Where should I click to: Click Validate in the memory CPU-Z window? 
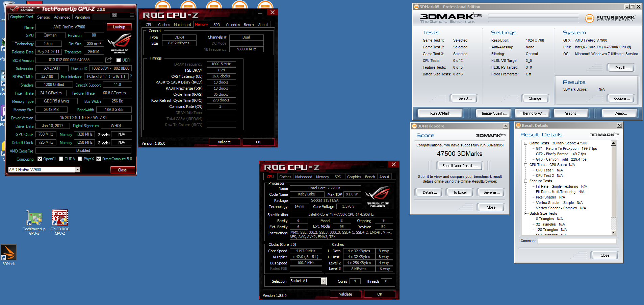[224, 142]
